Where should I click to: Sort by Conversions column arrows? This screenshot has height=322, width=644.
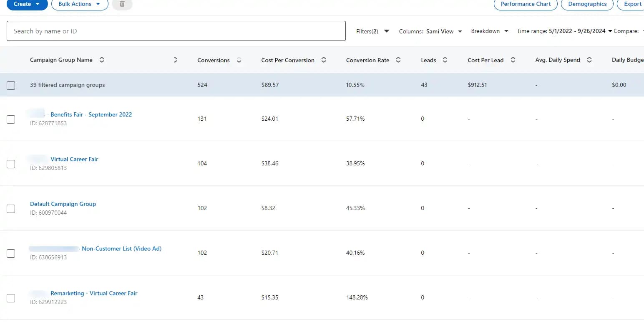[239, 60]
